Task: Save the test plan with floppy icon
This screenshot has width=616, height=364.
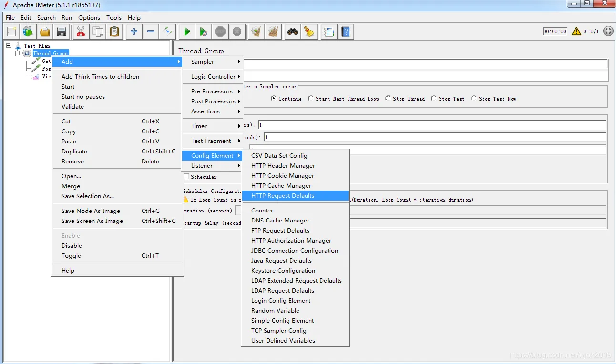Action: (62, 32)
